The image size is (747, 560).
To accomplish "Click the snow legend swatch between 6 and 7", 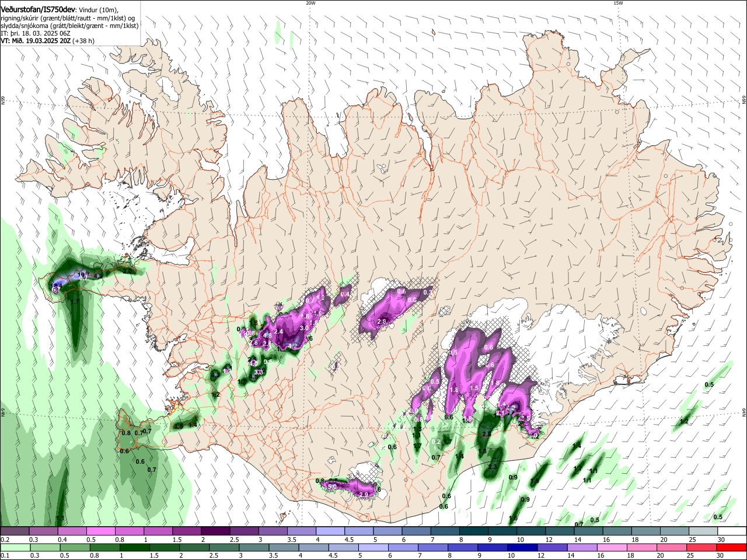I will 416,531.
